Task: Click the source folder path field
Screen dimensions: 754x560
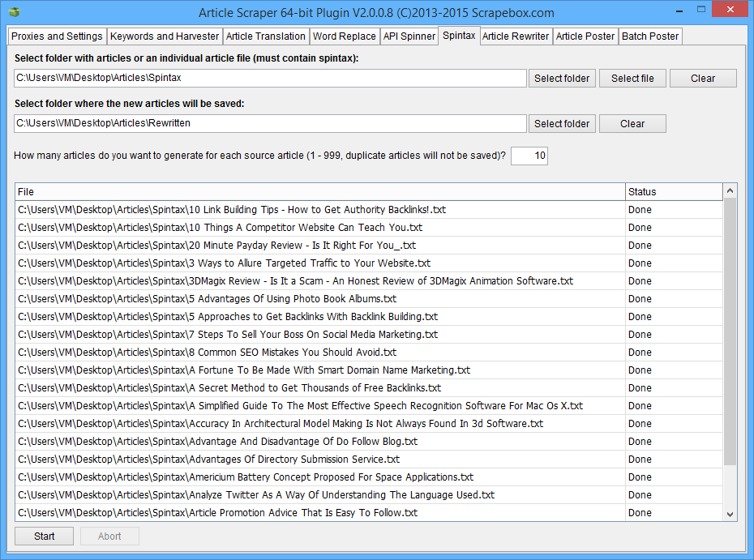Action: click(x=270, y=79)
